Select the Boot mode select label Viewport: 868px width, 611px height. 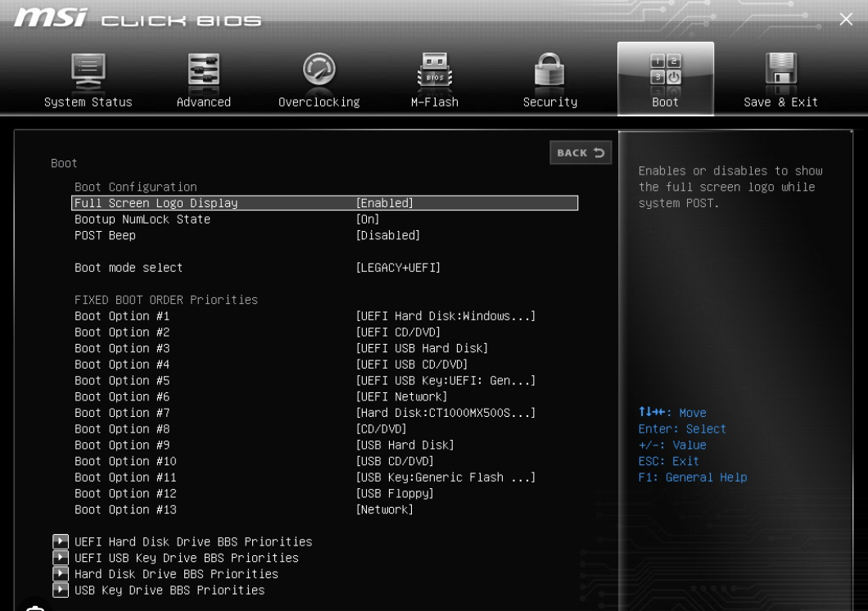pyautogui.click(x=129, y=267)
